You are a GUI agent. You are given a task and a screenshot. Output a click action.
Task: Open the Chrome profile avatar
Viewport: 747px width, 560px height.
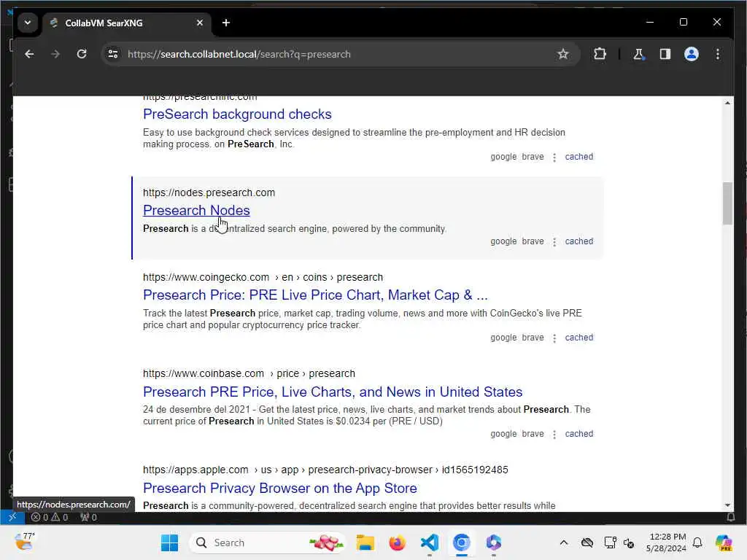point(692,54)
